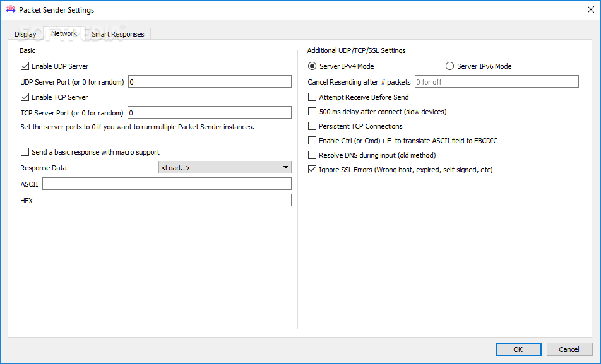601x364 pixels.
Task: Click the 'Response Data' label
Action: 44,168
